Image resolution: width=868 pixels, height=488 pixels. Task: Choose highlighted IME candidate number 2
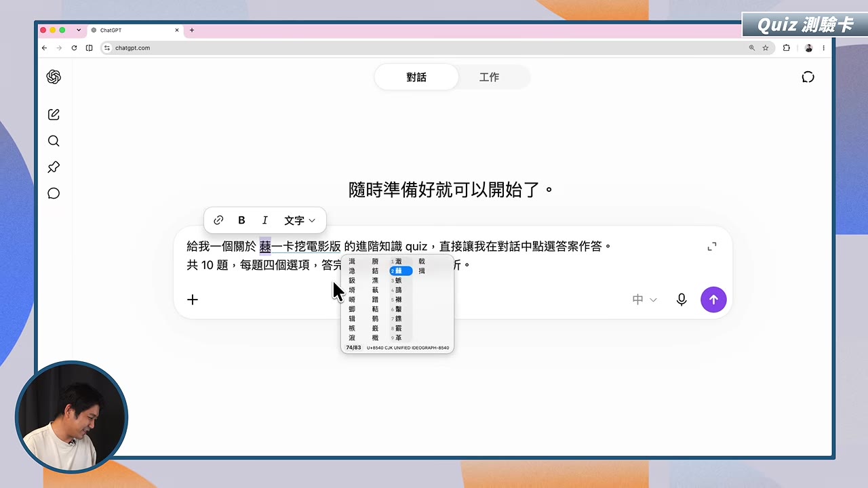(x=400, y=270)
